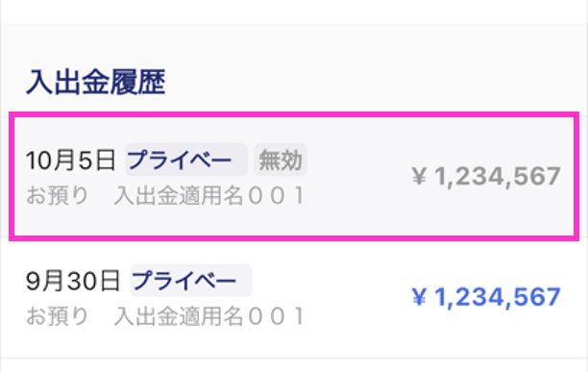Click the empty area above 入出金履歴 heading
588x373 pixels.
tap(294, 45)
